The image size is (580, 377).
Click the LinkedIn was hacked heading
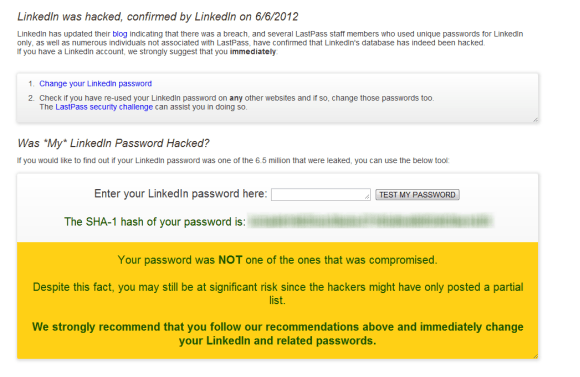point(158,17)
